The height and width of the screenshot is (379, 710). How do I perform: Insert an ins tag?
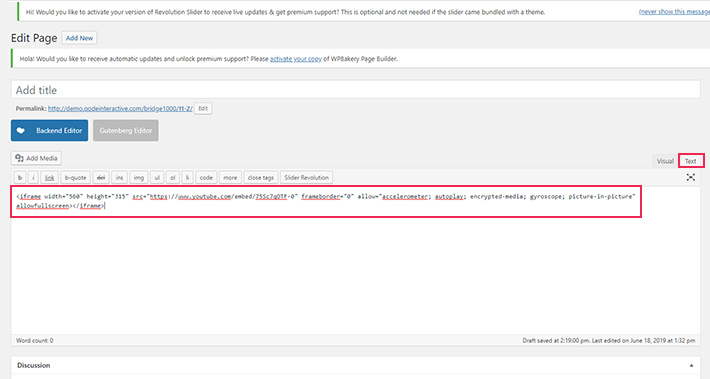(119, 178)
